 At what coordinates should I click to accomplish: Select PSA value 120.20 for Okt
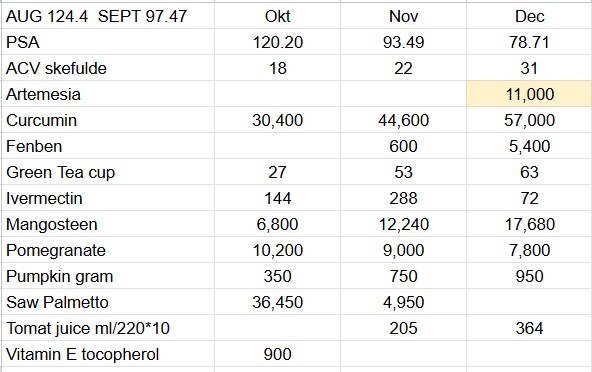coord(278,42)
